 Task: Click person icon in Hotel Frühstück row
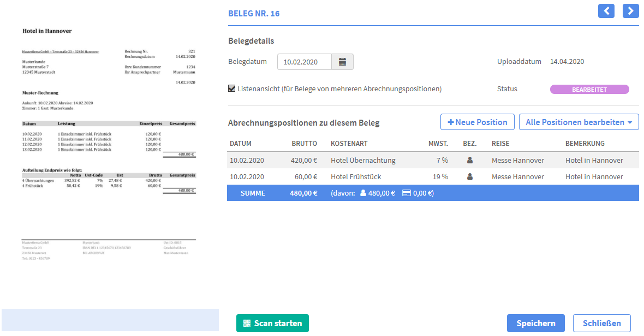pos(470,176)
